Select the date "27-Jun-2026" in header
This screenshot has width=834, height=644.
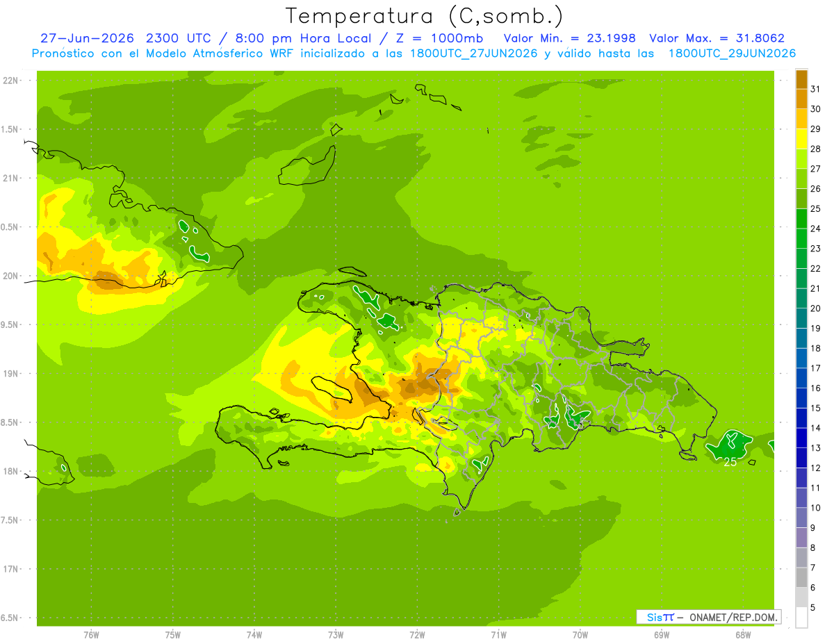(x=87, y=38)
